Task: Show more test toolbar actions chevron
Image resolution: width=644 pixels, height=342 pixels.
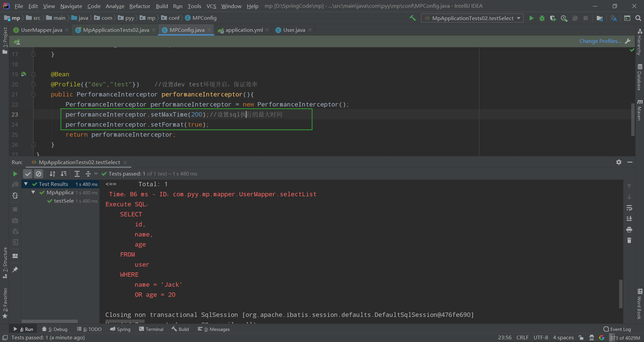Action: [96, 174]
